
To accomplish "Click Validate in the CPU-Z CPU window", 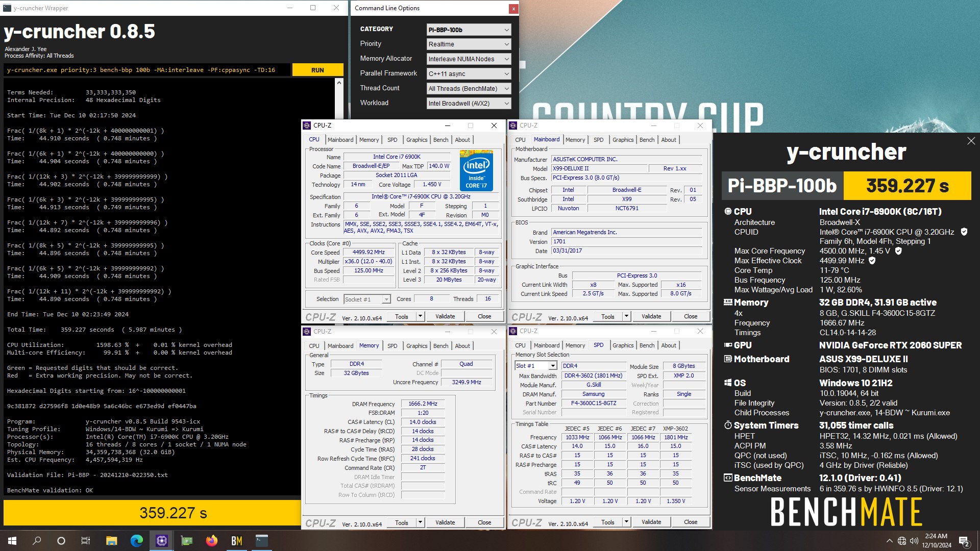I will pyautogui.click(x=445, y=316).
